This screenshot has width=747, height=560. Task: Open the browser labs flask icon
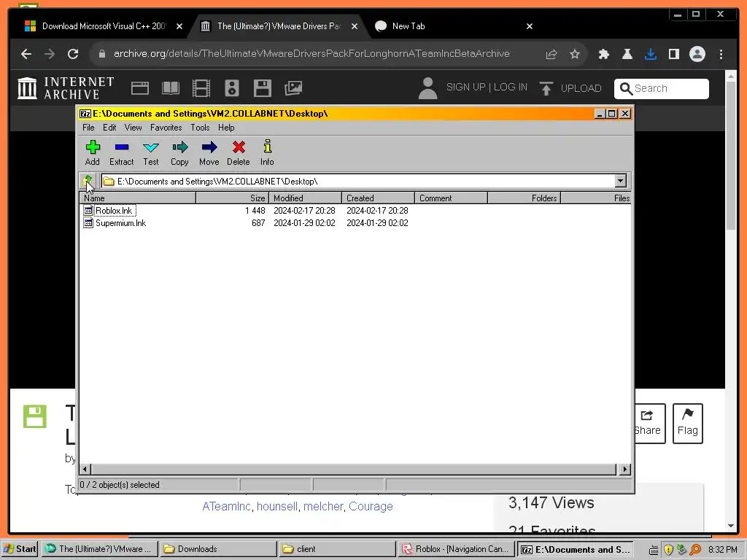point(627,54)
